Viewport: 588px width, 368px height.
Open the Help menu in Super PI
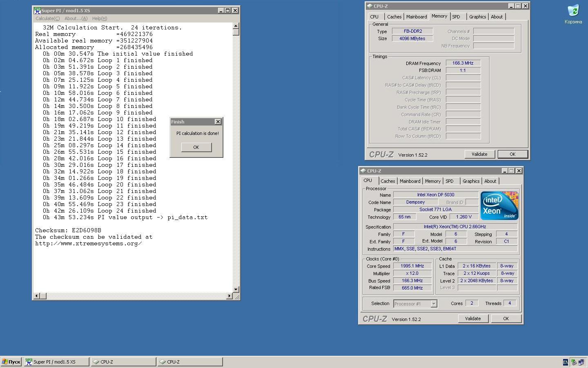[99, 18]
